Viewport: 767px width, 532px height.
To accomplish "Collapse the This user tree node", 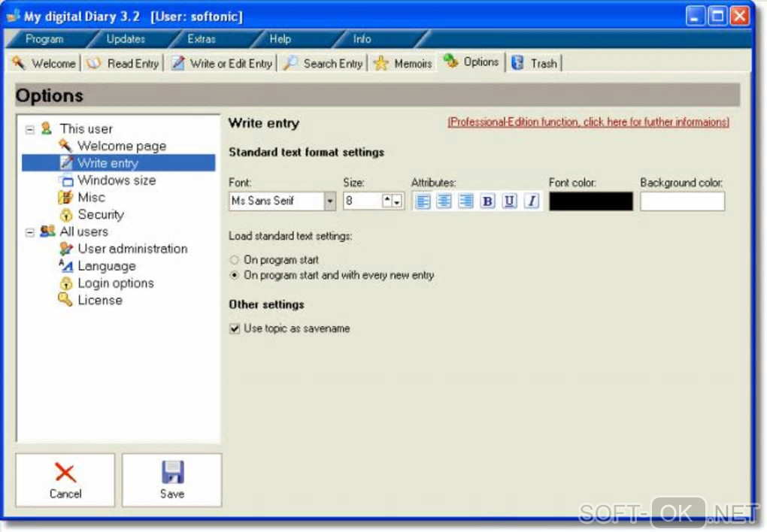I will point(30,129).
